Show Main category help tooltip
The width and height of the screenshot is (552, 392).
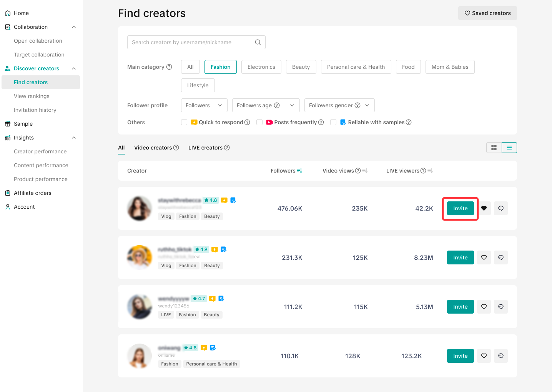169,67
